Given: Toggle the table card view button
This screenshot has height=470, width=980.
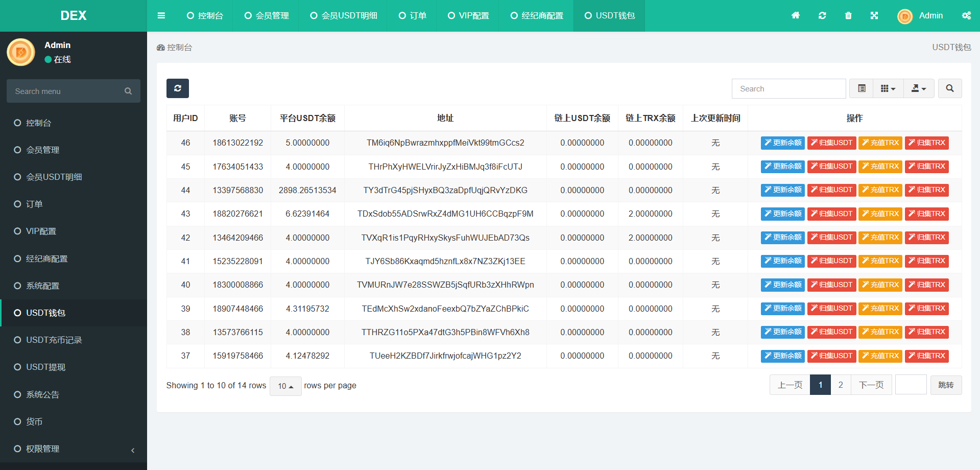Looking at the screenshot, I should pyautogui.click(x=862, y=88).
